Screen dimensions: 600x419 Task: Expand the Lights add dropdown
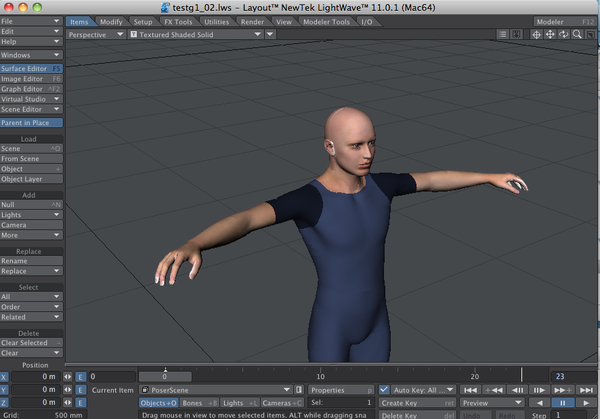click(x=31, y=215)
